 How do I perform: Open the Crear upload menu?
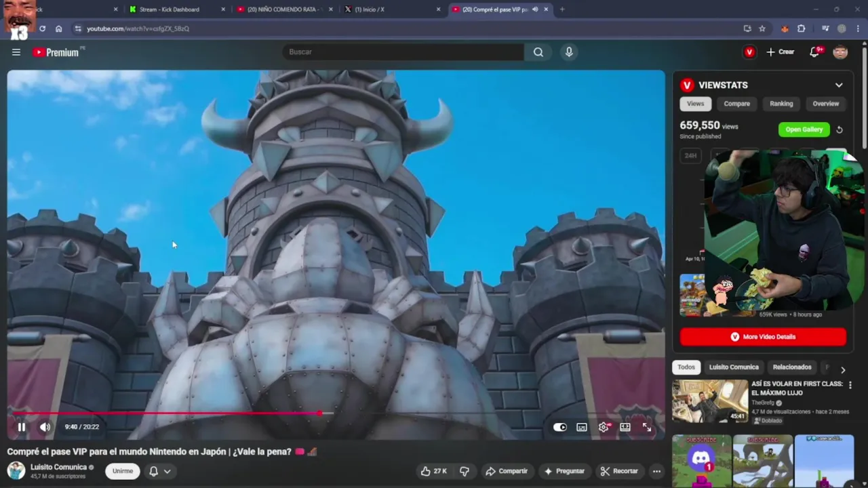[781, 52]
